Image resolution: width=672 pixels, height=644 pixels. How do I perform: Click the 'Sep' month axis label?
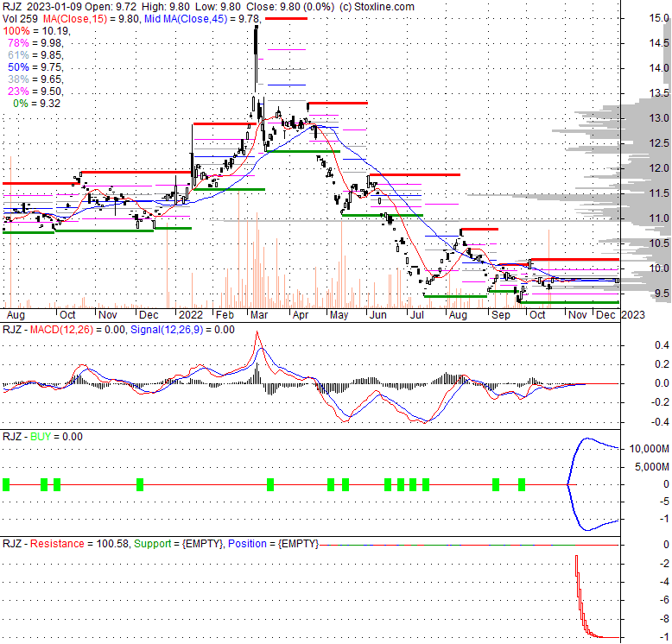tap(501, 315)
